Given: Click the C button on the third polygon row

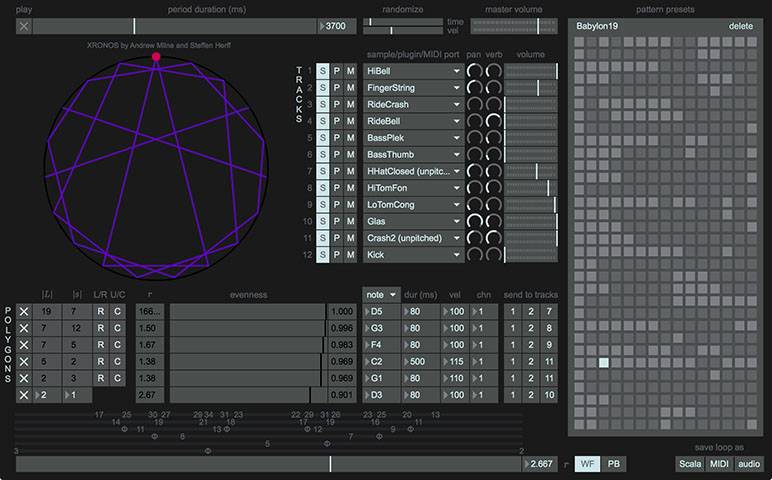Looking at the screenshot, I should [x=117, y=346].
